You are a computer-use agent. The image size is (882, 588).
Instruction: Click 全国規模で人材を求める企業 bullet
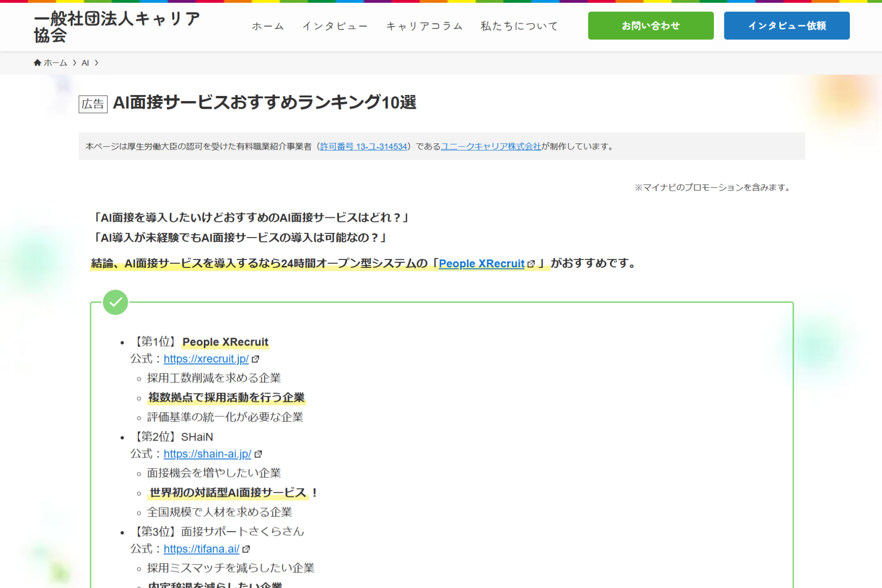tap(220, 512)
